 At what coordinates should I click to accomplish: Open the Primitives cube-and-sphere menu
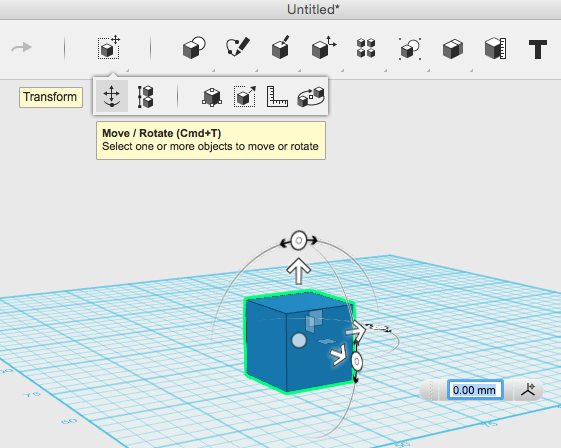194,48
